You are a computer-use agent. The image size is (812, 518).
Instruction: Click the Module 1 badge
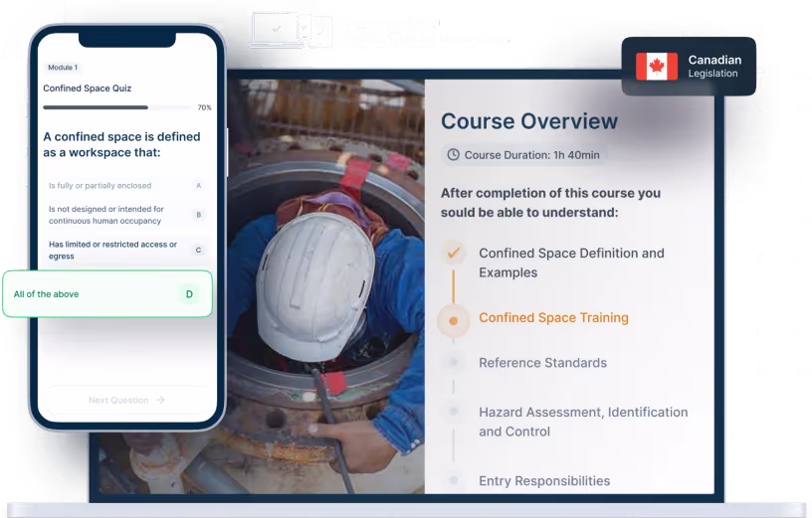point(63,68)
